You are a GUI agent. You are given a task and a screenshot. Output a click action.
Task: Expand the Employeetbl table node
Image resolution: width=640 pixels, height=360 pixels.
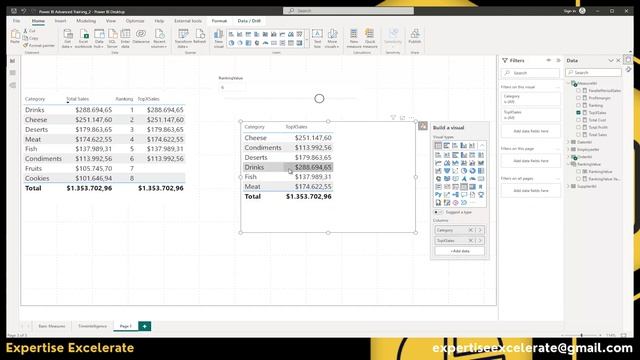[568, 149]
